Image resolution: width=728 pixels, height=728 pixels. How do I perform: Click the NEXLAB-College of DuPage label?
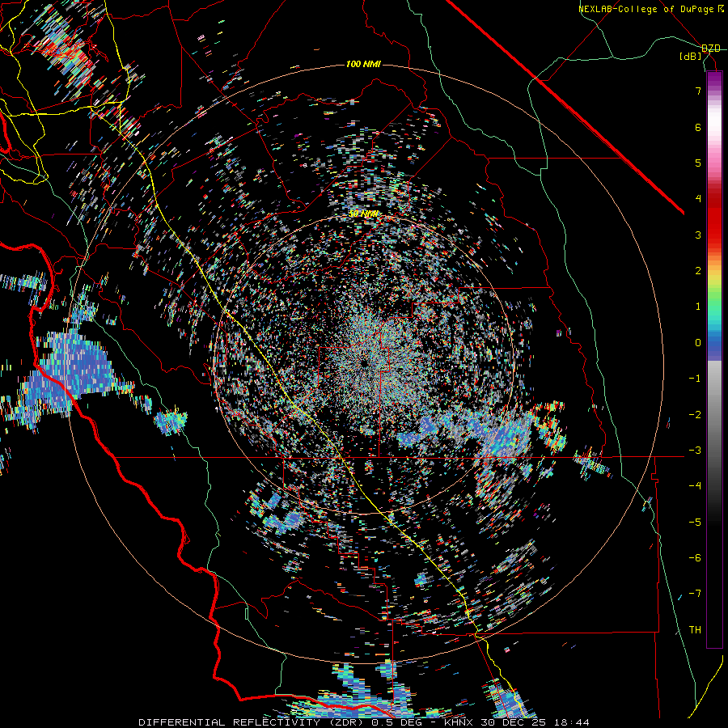(x=646, y=9)
